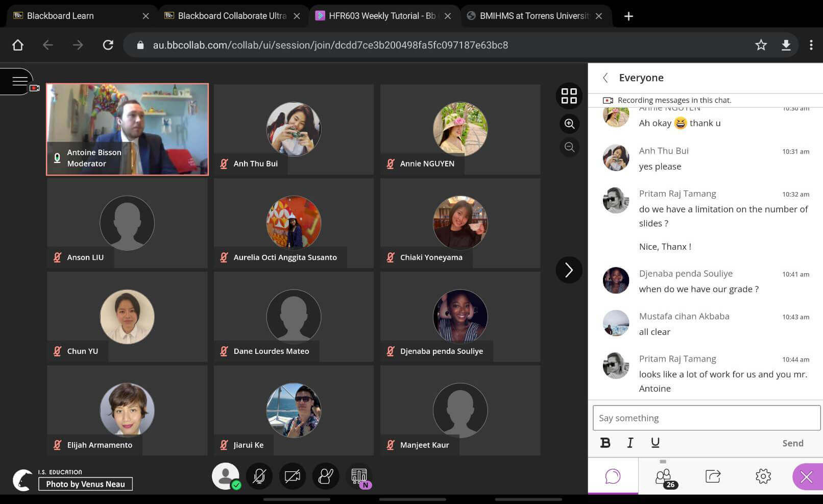The width and height of the screenshot is (823, 504).
Task: Click the address bar URL
Action: click(330, 45)
